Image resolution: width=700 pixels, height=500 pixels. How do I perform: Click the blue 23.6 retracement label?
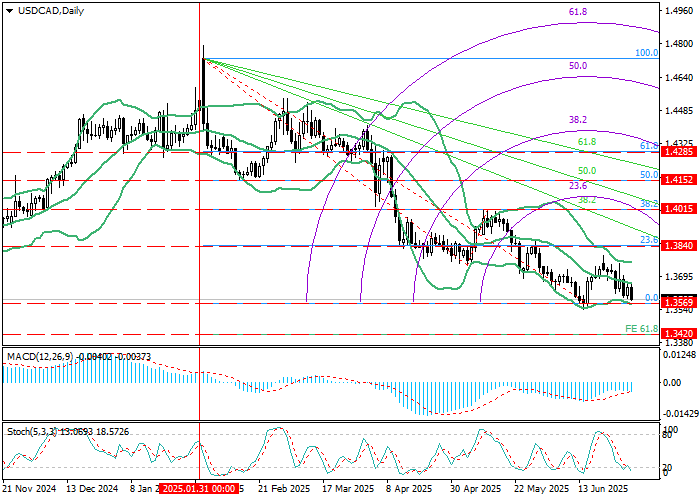[x=649, y=240]
